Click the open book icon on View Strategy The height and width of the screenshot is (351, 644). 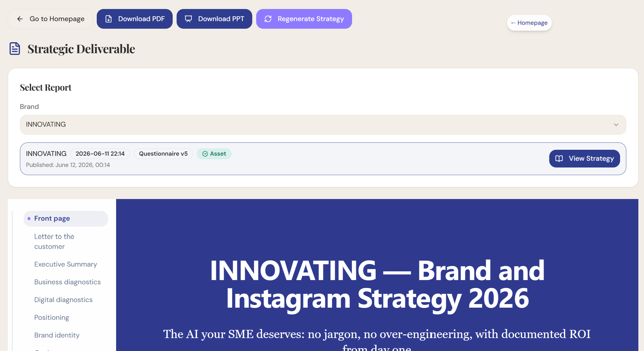pyautogui.click(x=559, y=158)
